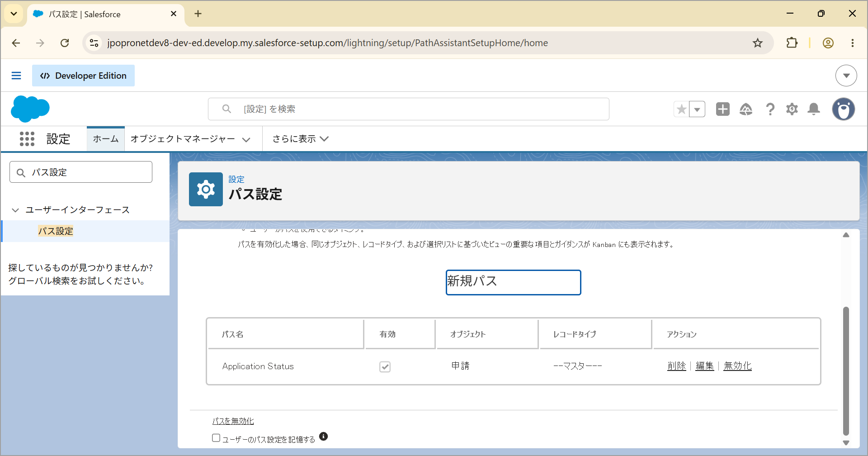Select the ホーム tab

coord(106,139)
